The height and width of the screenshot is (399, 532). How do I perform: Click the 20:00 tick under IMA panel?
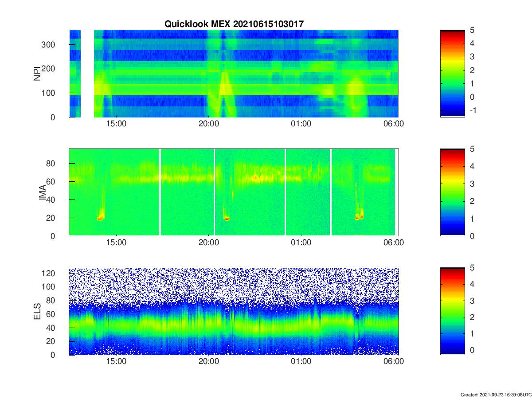pos(209,243)
